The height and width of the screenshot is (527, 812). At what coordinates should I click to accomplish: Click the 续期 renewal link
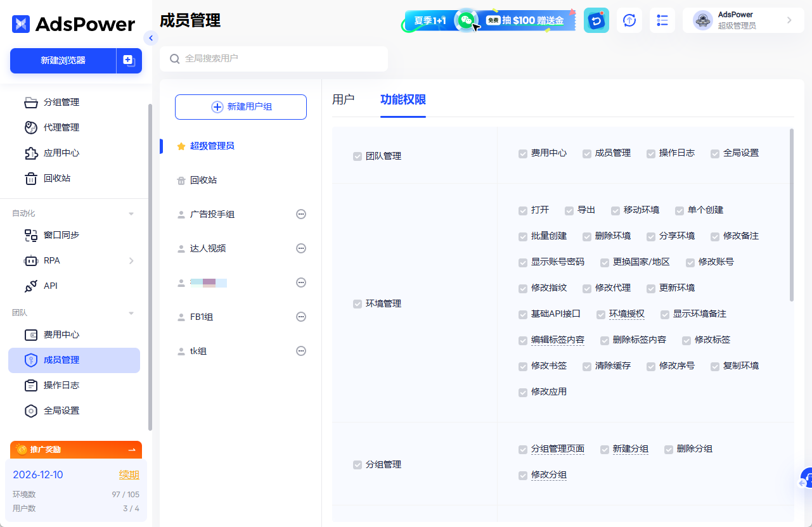coord(129,475)
